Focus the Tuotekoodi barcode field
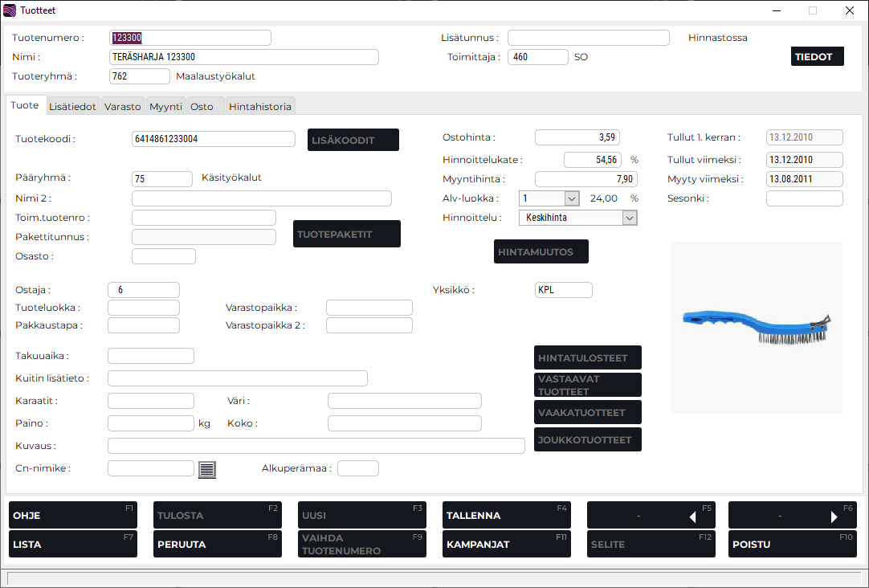869x588 pixels. click(213, 139)
